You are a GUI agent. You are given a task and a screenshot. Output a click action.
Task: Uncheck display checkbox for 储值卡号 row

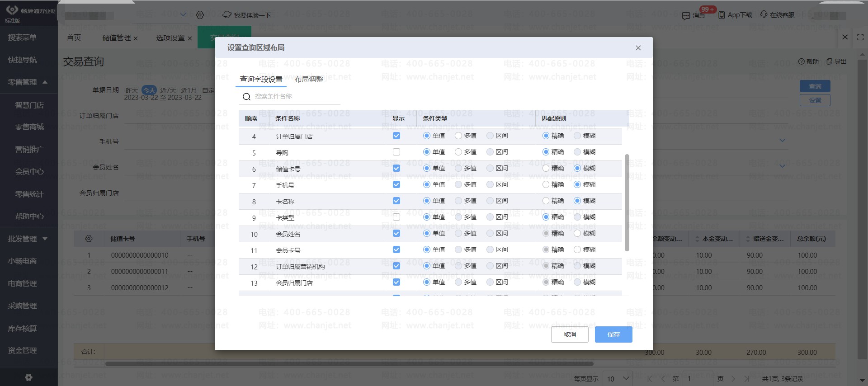[396, 169]
